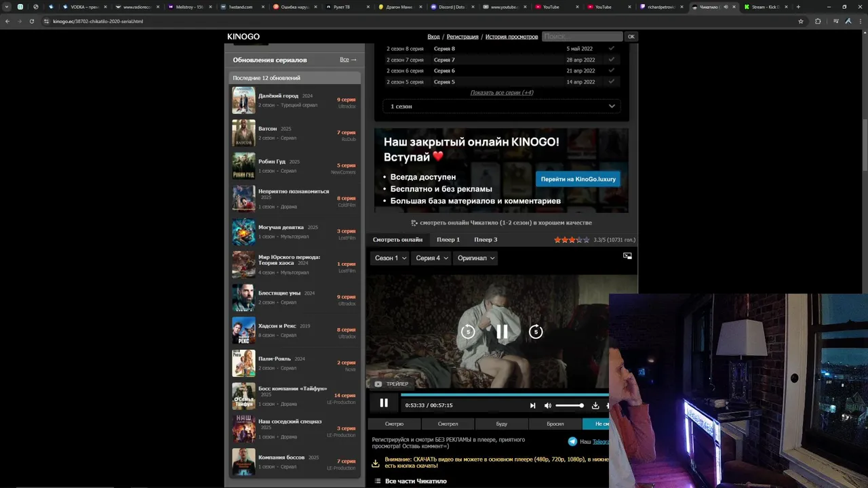
Task: Open the ТРЕЙЛЕР YouTube button
Action: [391, 384]
